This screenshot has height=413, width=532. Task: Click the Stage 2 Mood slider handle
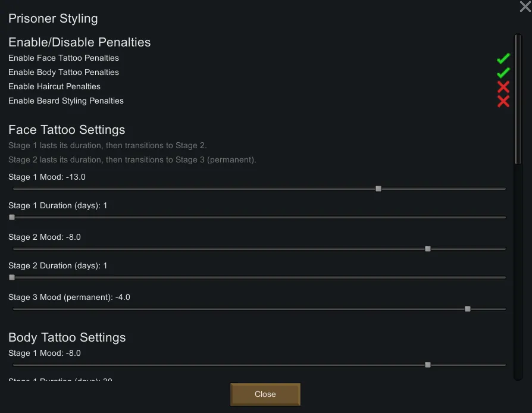click(428, 249)
